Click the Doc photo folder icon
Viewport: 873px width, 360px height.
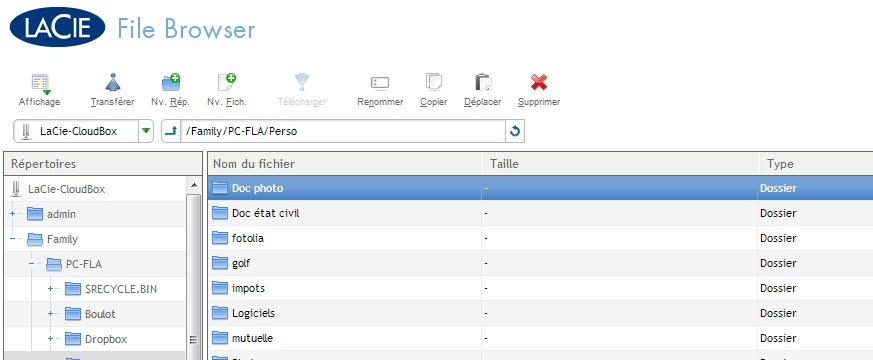(x=220, y=188)
